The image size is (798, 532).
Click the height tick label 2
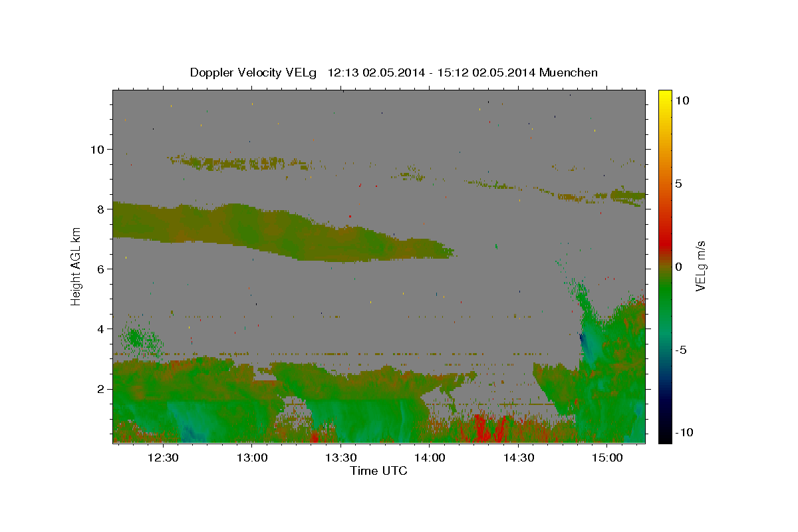[102, 389]
